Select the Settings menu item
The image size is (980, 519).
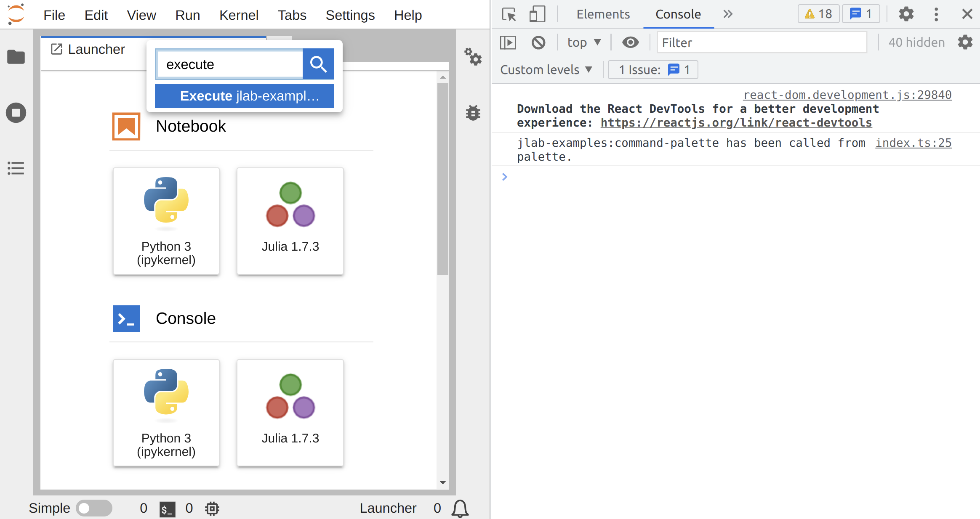350,13
